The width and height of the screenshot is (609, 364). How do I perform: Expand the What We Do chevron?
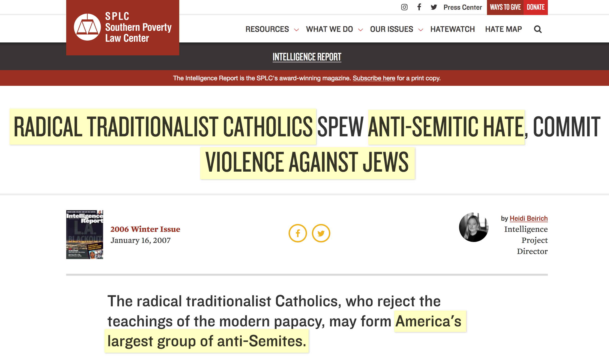360,30
